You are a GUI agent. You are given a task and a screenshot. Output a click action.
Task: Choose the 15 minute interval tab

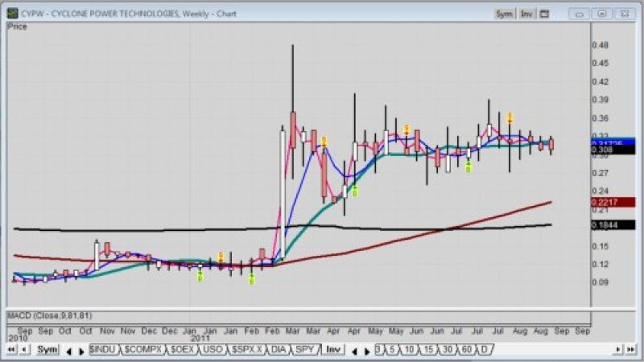tap(428, 350)
